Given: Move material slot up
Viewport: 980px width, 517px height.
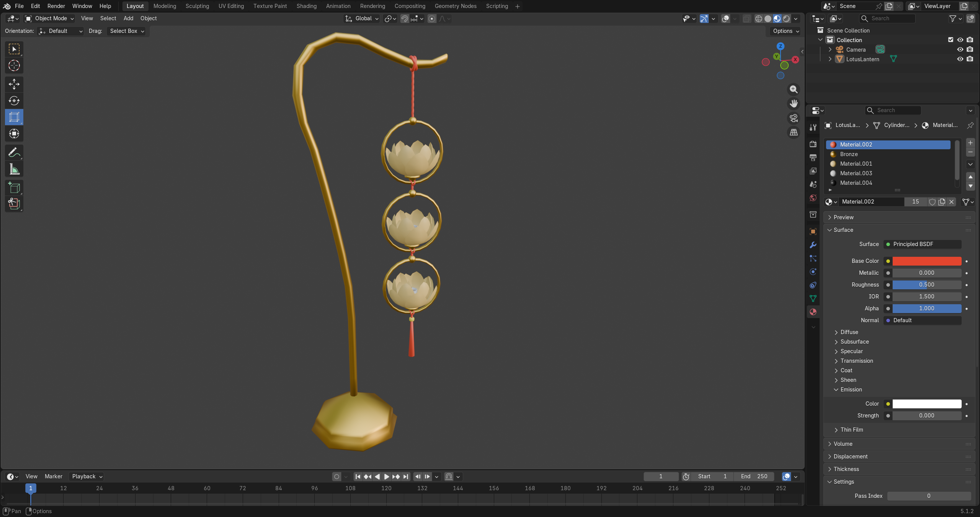Looking at the screenshot, I should [x=970, y=177].
